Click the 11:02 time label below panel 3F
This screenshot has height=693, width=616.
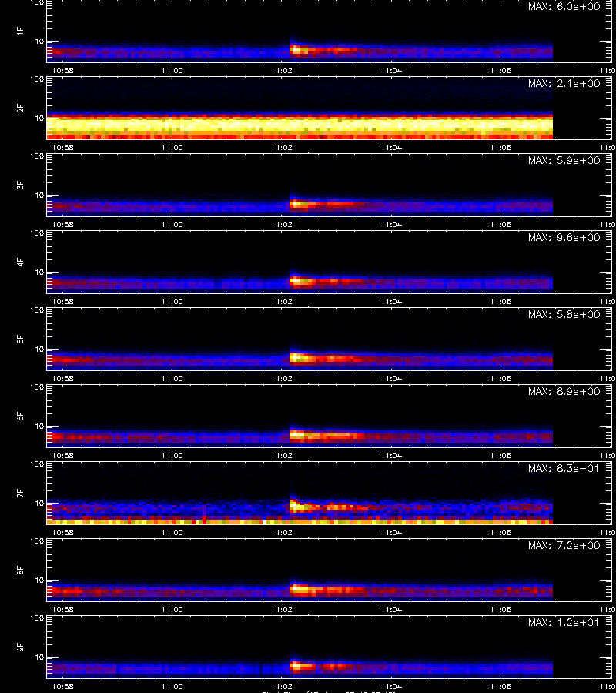(282, 224)
